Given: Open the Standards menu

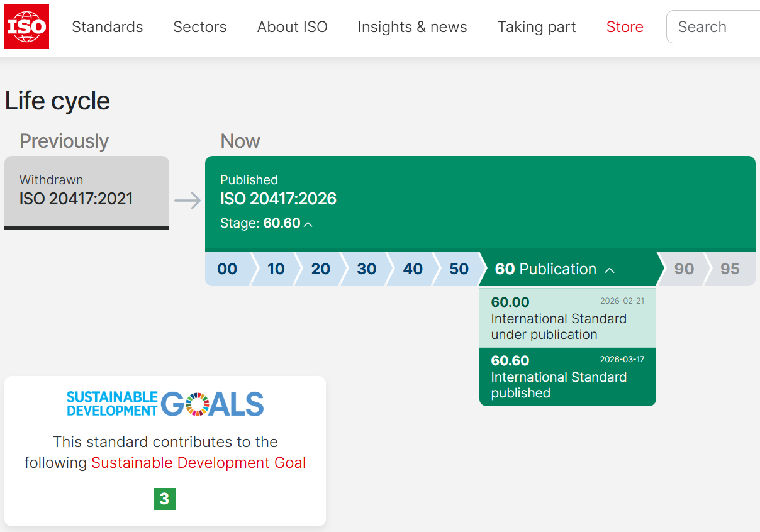Looking at the screenshot, I should 107,27.
